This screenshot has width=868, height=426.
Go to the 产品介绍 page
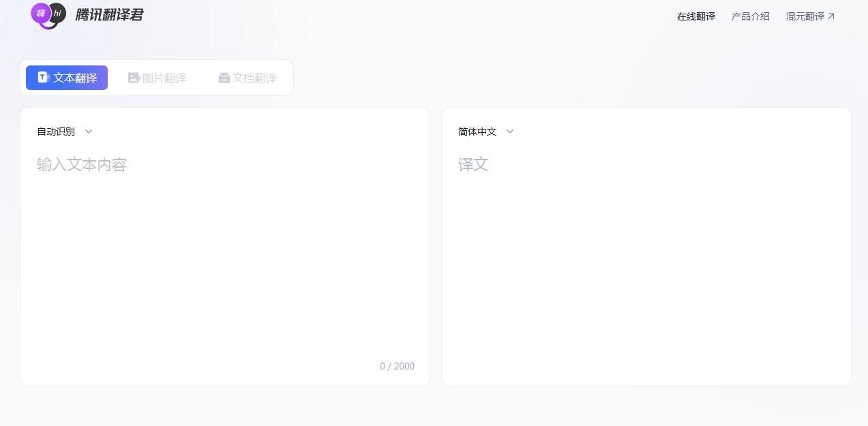point(750,16)
